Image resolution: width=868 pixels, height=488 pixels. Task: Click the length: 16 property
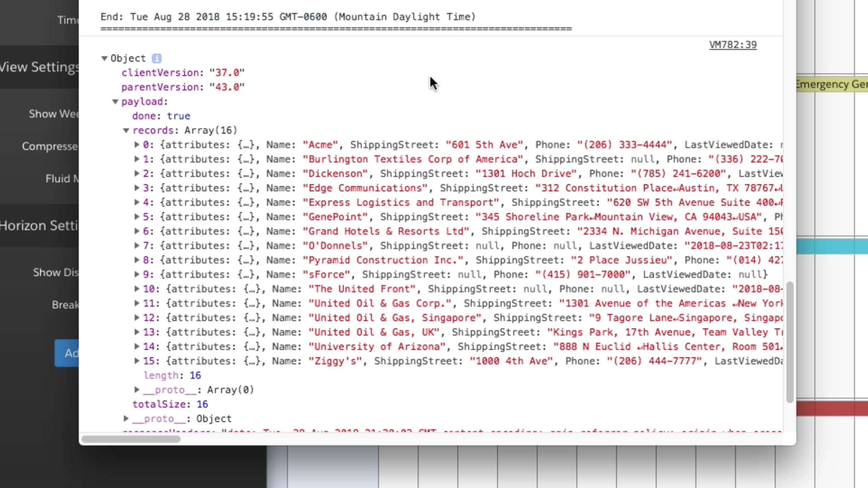pyautogui.click(x=172, y=376)
